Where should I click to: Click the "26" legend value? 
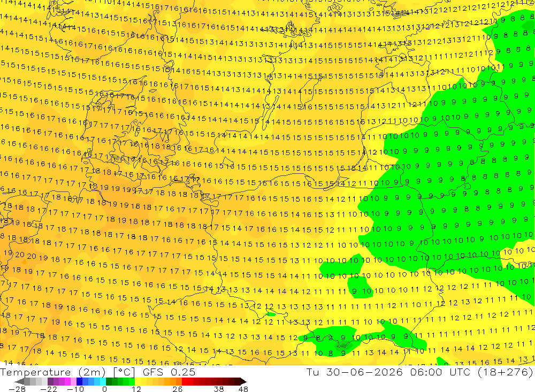[x=177, y=389]
